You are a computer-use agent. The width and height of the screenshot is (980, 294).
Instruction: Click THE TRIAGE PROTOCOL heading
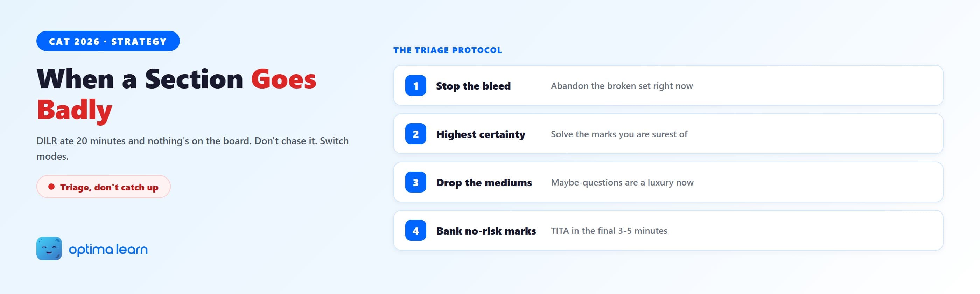(x=447, y=50)
